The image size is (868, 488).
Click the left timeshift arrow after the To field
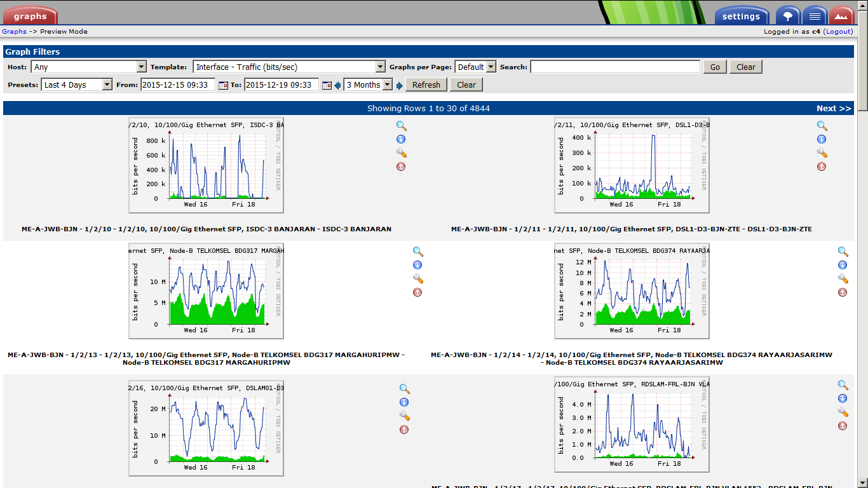[337, 84]
